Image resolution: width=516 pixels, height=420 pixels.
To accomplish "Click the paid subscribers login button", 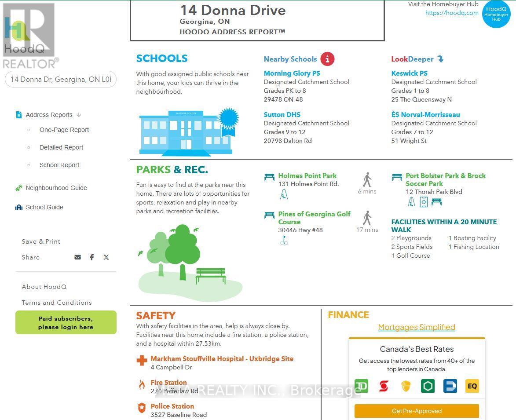I will [x=66, y=323].
